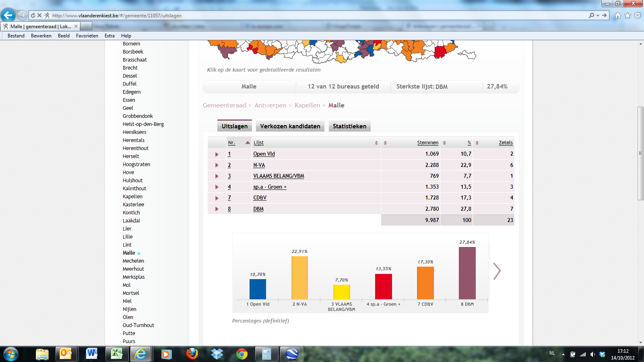Open the Extra menu
This screenshot has height=362, width=644.
(x=109, y=36)
